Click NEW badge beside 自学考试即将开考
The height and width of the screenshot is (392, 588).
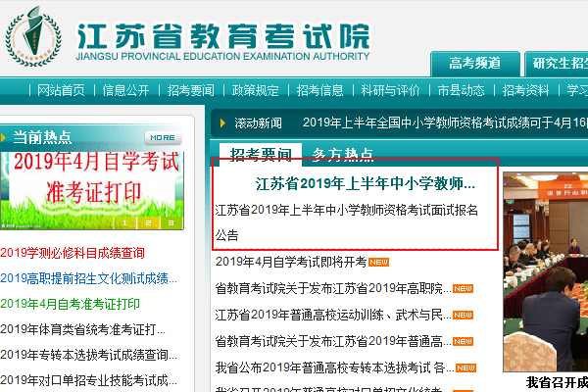tap(378, 263)
